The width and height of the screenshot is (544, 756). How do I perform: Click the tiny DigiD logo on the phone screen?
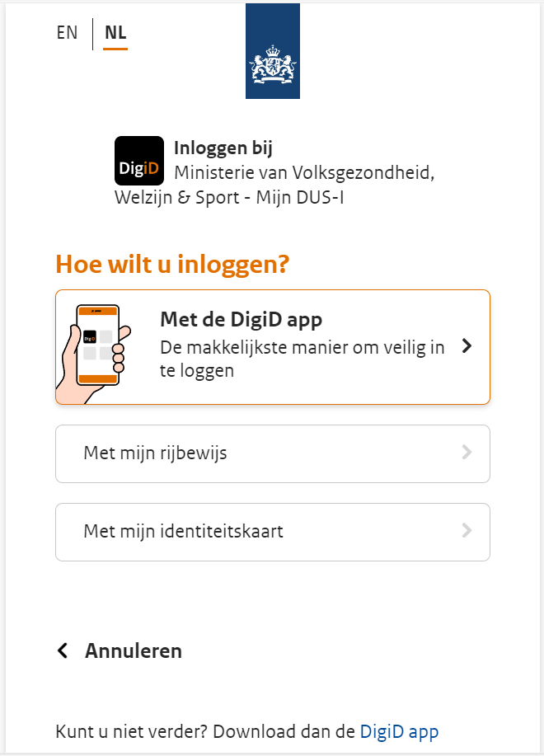pos(89,336)
